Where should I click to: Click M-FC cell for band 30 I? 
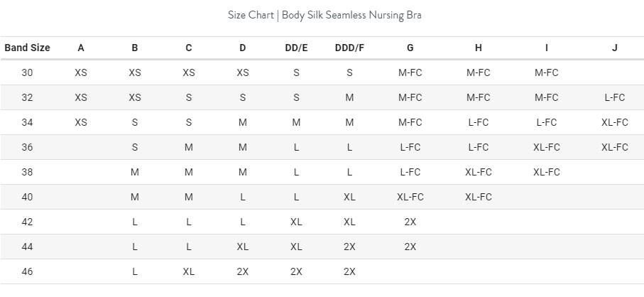(546, 72)
